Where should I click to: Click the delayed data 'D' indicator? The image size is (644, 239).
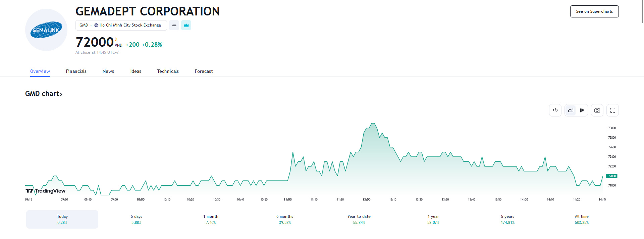(x=116, y=39)
